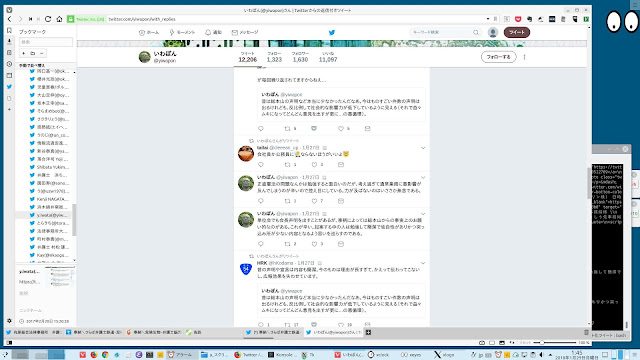Screen dimensions: 640x360
Task: Select the active いわぽん tab in tab bar
Action: point(334,332)
